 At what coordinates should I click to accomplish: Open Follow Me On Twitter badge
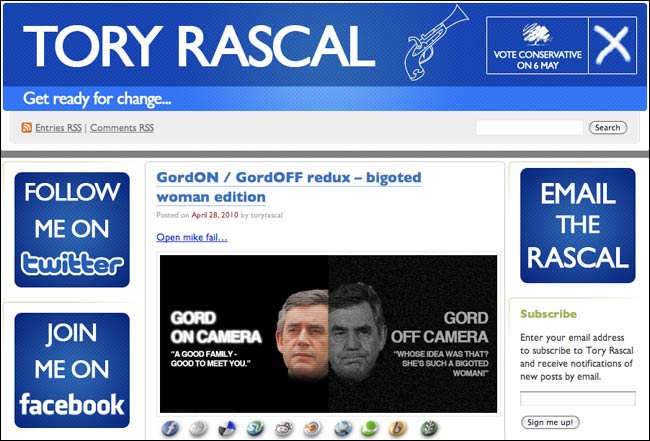pyautogui.click(x=72, y=230)
